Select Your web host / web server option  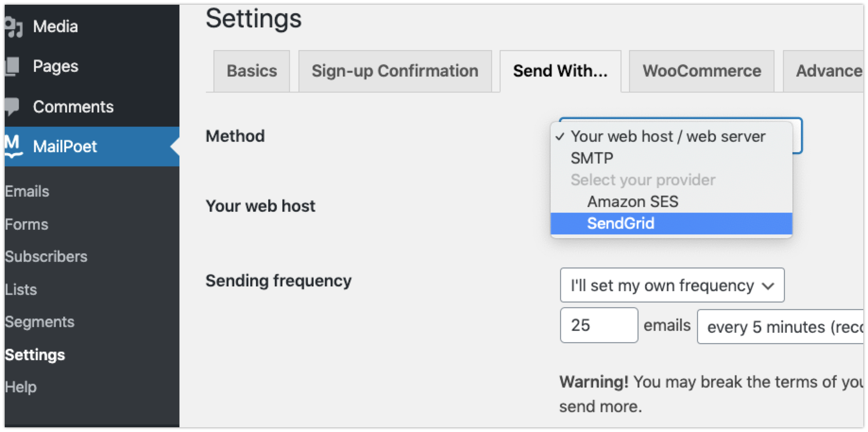point(668,137)
